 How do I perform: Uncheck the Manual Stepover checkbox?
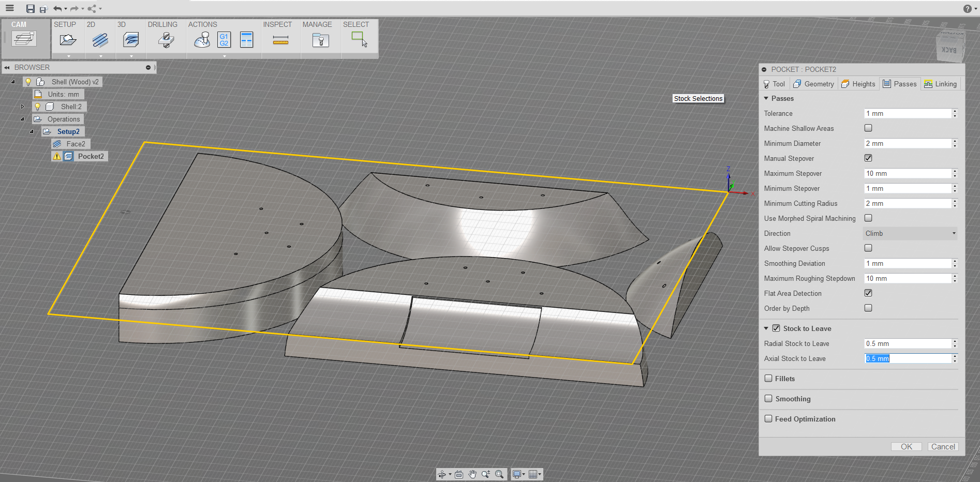[x=868, y=158]
